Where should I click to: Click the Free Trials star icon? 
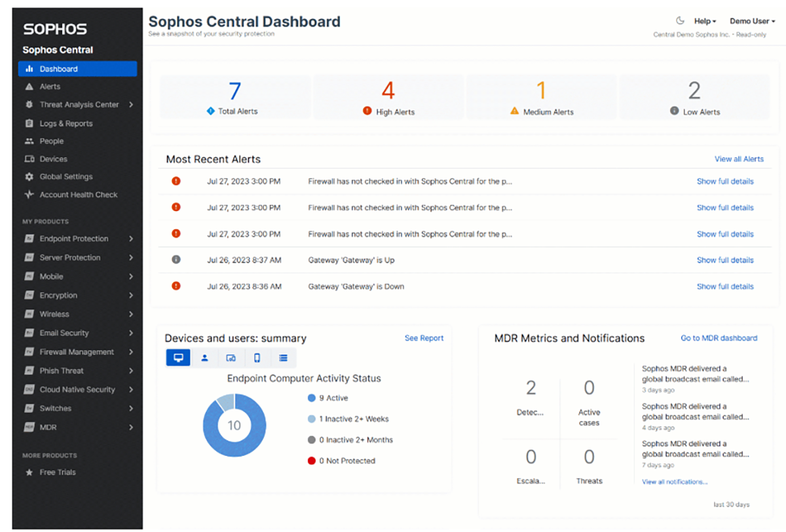pyautogui.click(x=29, y=472)
